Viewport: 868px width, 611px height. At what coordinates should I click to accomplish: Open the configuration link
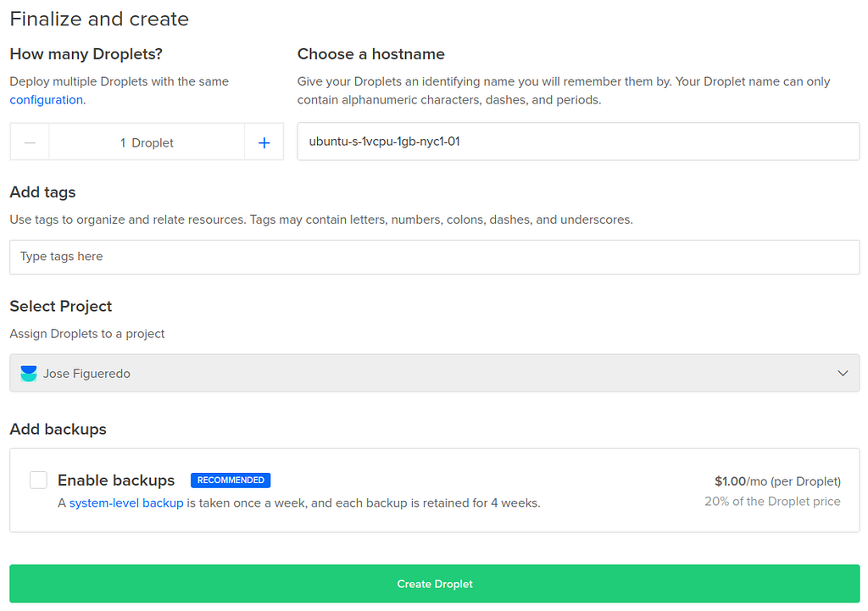[x=47, y=100]
